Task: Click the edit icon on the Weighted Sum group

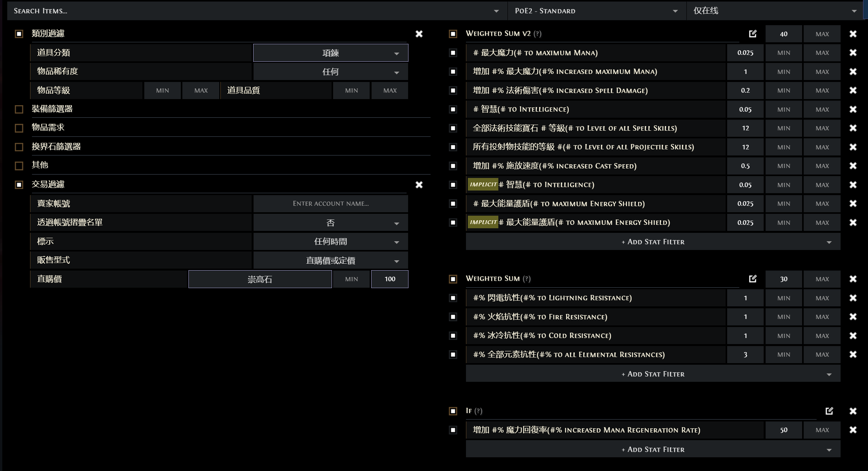Action: [x=753, y=279]
